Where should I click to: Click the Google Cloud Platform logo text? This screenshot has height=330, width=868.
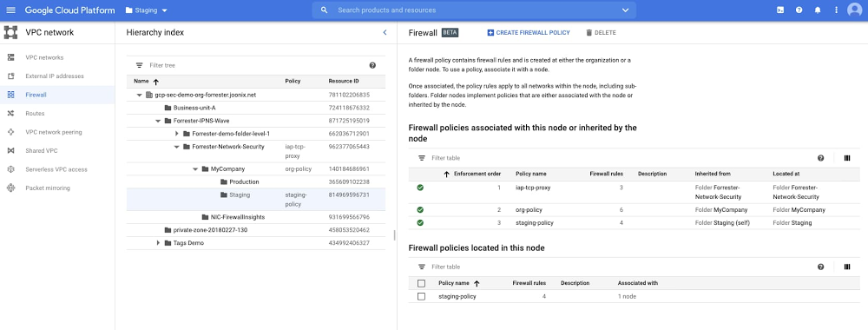pos(69,10)
